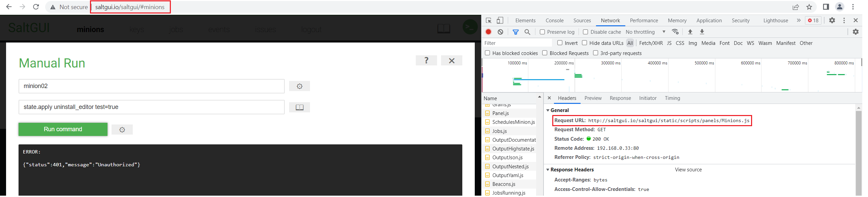The width and height of the screenshot is (868, 197).
Task: Open SaltGUI command terminal icon
Action: point(470,27)
